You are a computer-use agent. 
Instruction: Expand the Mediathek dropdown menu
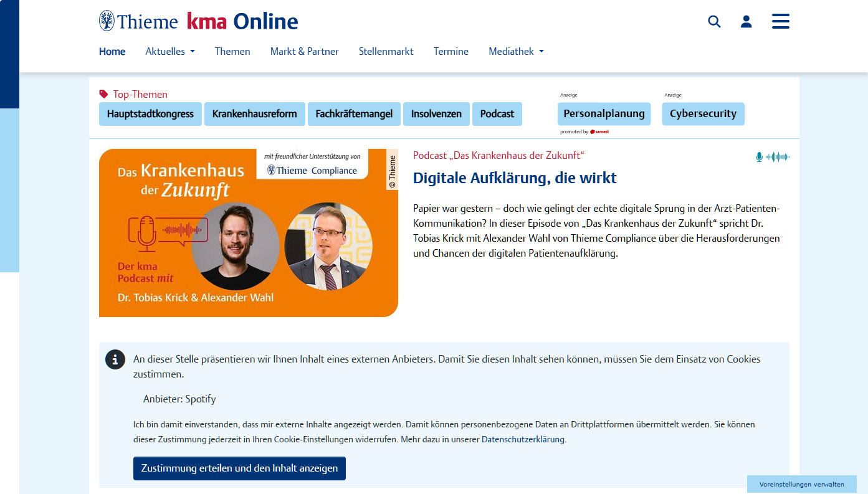[516, 52]
